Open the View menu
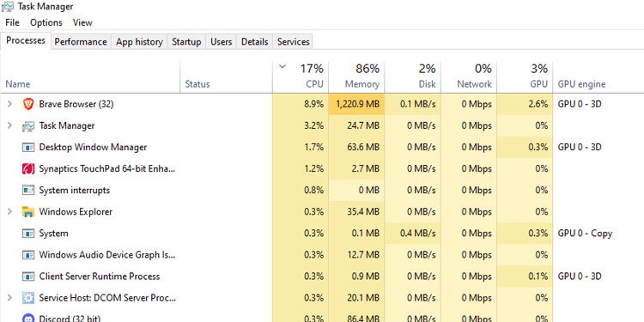 tap(82, 22)
